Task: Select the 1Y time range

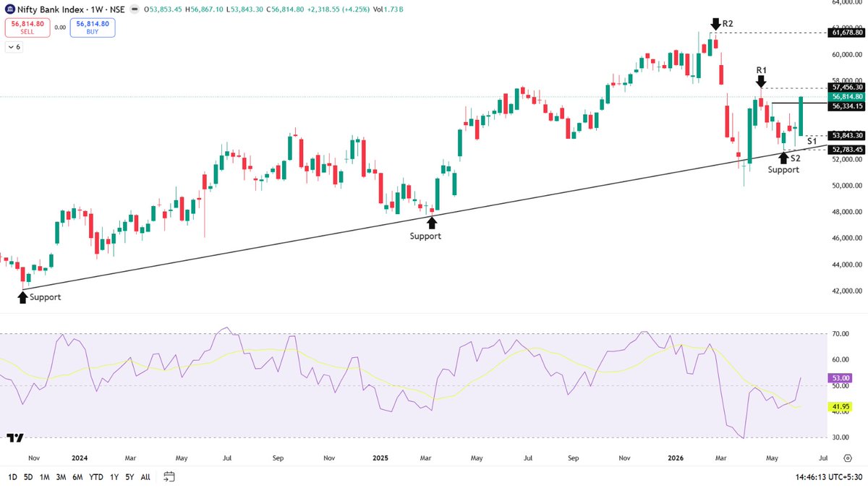Action: click(114, 477)
